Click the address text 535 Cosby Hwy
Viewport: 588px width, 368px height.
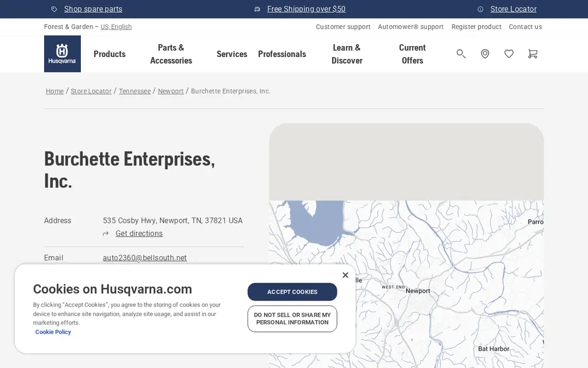173,220
